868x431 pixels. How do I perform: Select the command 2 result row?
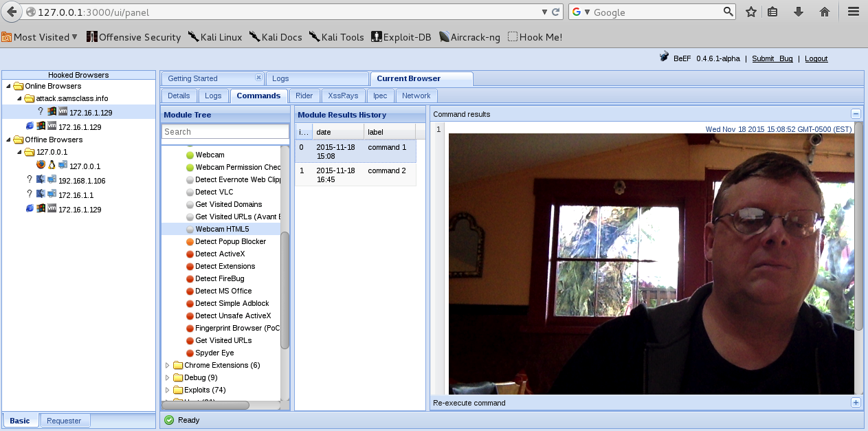click(355, 175)
